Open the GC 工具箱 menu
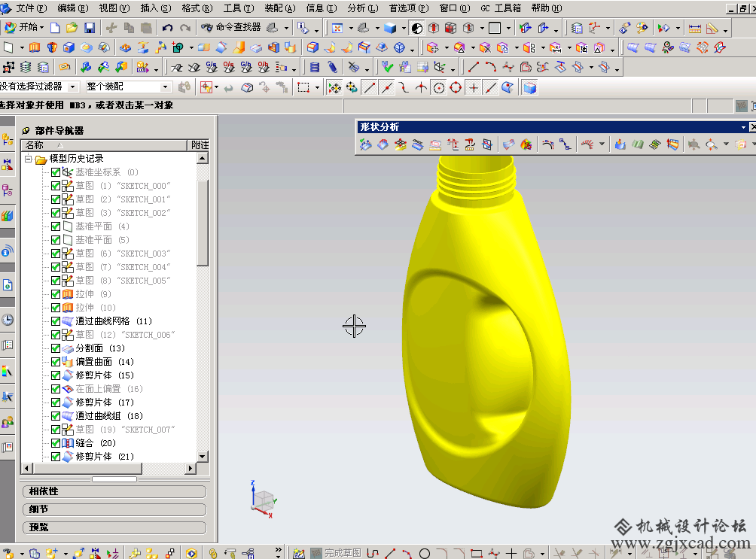The width and height of the screenshot is (756, 559). click(x=501, y=8)
